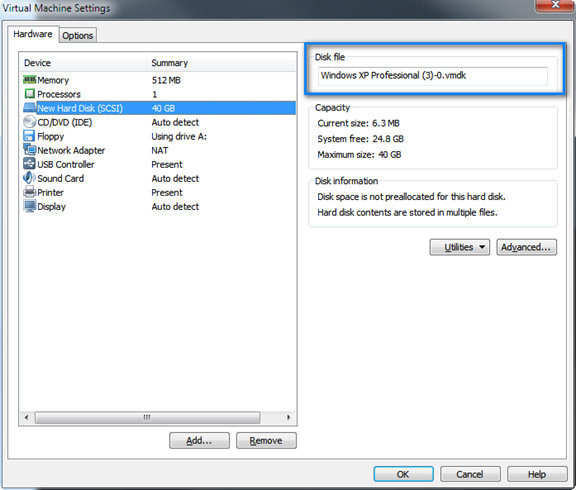The width and height of the screenshot is (576, 490).
Task: Click System free: 24.8 GB text
Action: tap(360, 139)
